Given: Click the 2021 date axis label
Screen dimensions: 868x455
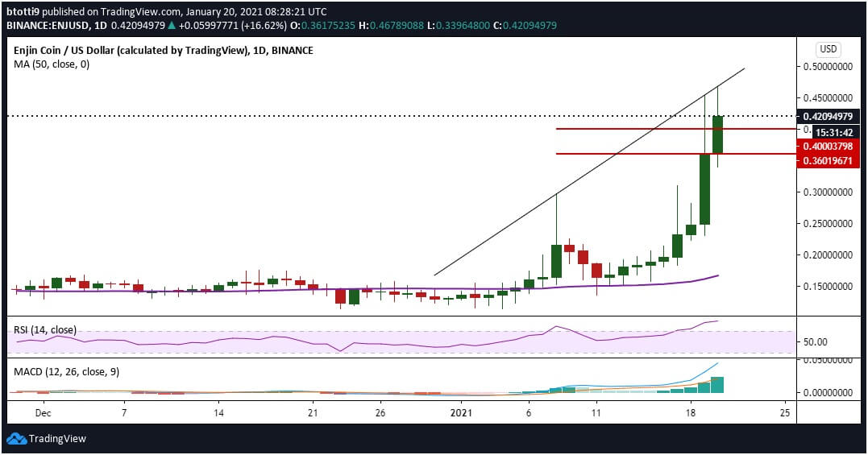Looking at the screenshot, I should [x=461, y=412].
